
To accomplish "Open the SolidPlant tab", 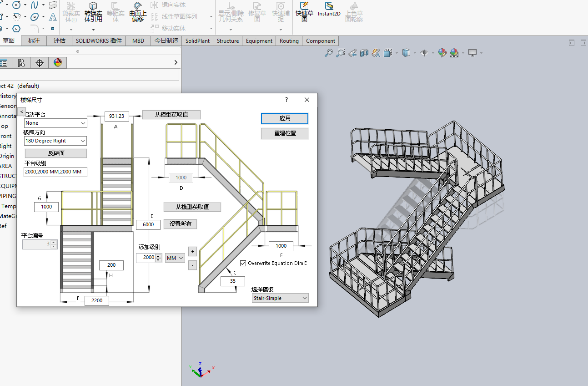I will click(197, 41).
